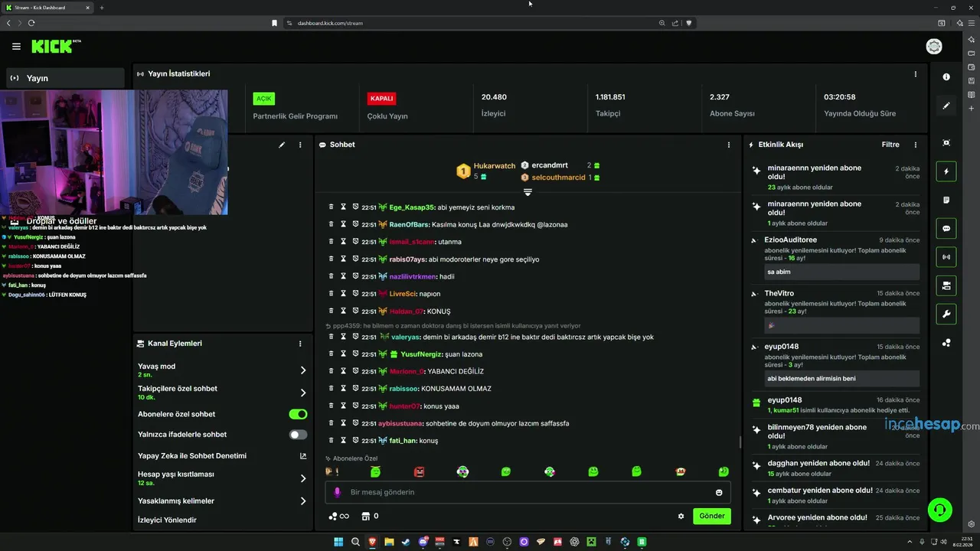Expand Takipçilere özel sohbet chevron
Image resolution: width=980 pixels, height=551 pixels.
[x=303, y=393]
